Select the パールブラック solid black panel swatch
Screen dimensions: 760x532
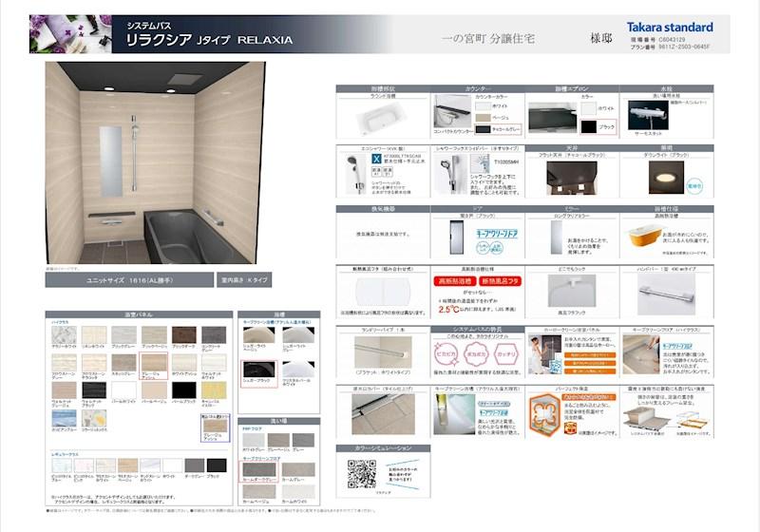click(x=184, y=390)
